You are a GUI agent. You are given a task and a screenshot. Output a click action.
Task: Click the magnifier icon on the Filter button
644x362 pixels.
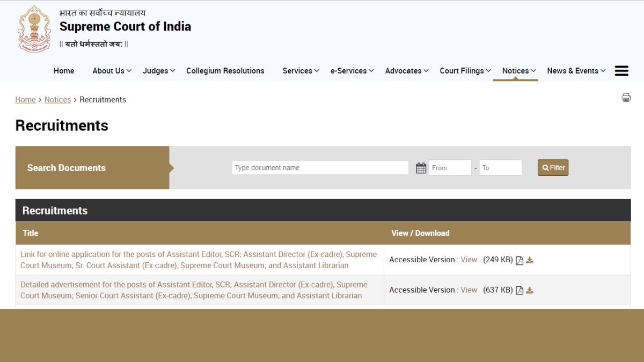tap(545, 167)
